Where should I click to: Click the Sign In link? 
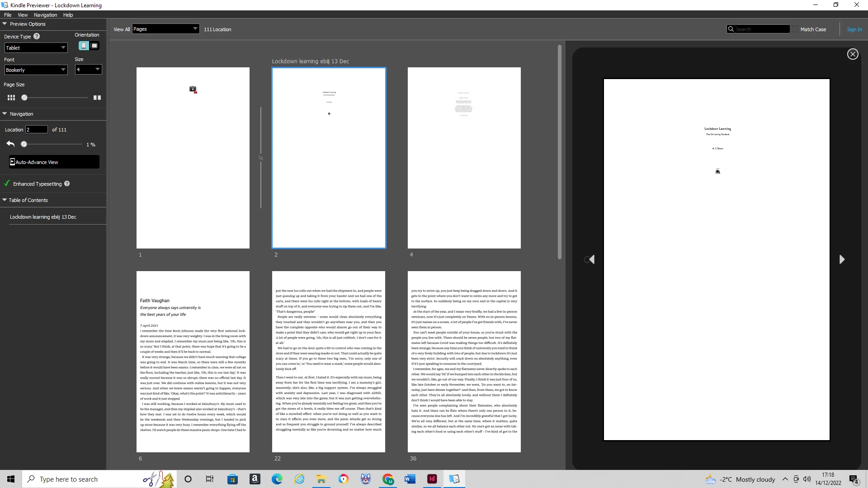pyautogui.click(x=854, y=29)
